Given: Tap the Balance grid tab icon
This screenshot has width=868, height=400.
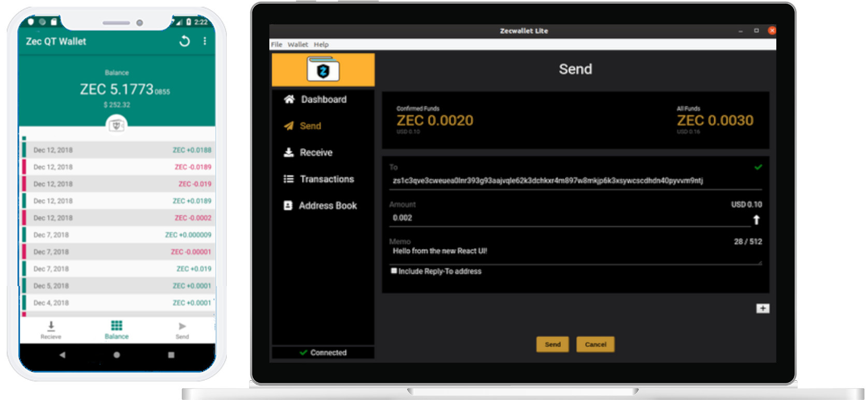Looking at the screenshot, I should pos(117,325).
